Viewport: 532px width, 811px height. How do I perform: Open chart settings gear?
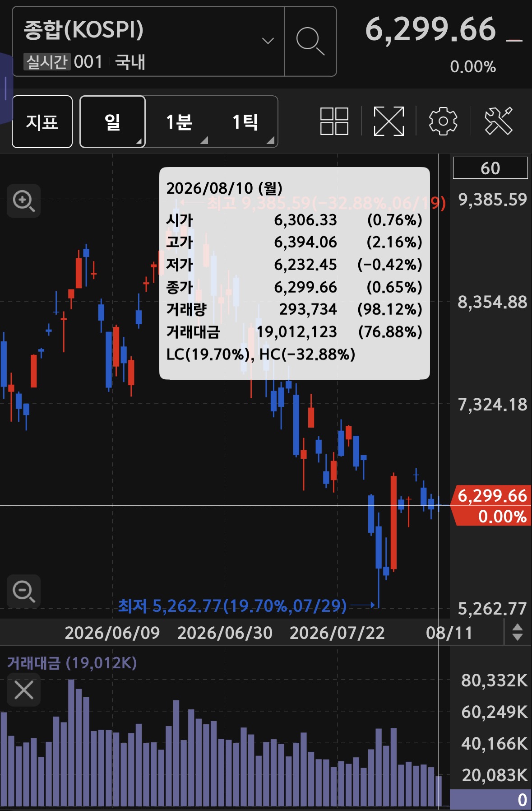pyautogui.click(x=443, y=121)
